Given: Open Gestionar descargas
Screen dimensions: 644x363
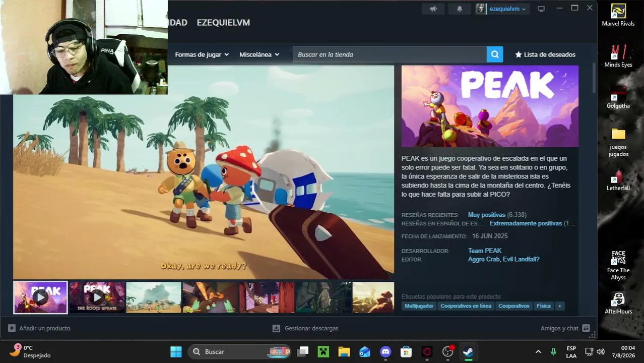Looking at the screenshot, I should [x=305, y=328].
